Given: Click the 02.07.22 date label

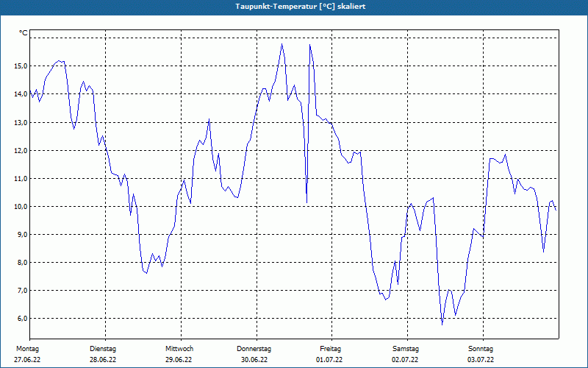Looking at the screenshot, I should tap(405, 360).
